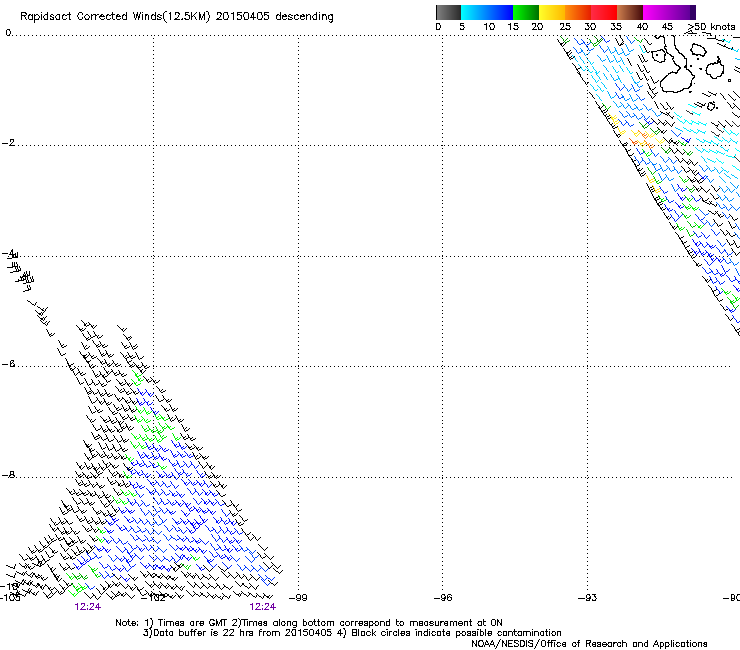Screen dimensions: 740x650
Task: Click the longitude label '-93'
Action: tap(588, 598)
